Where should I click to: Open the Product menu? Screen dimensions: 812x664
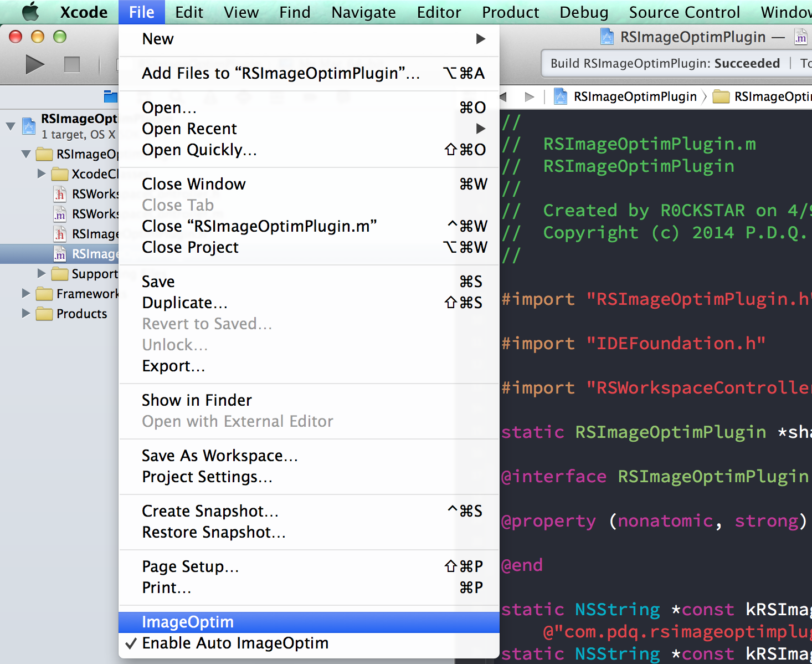point(510,12)
